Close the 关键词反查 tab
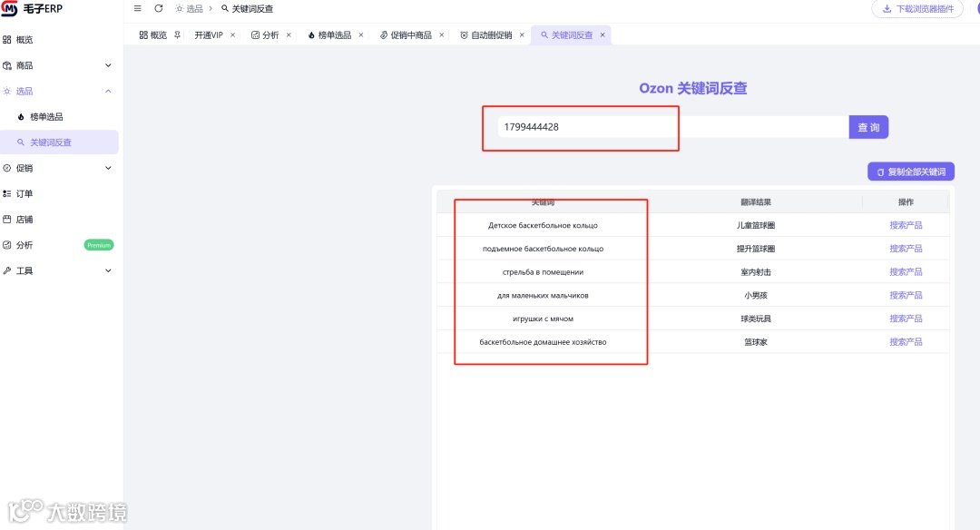980x530 pixels. coord(603,35)
